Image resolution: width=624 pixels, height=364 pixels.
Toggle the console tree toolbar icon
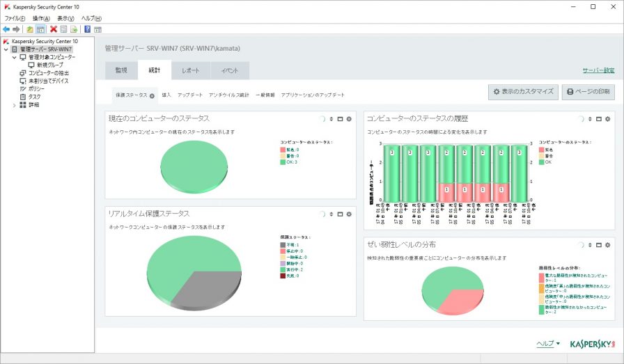click(40, 29)
